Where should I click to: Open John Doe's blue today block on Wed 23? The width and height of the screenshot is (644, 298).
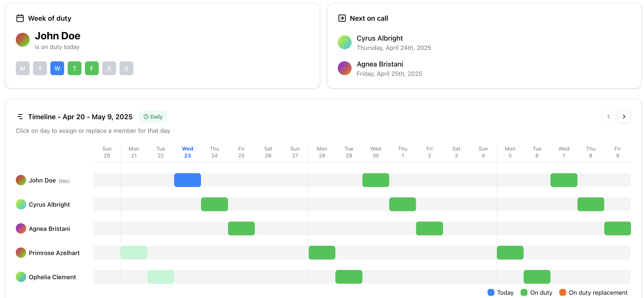188,180
